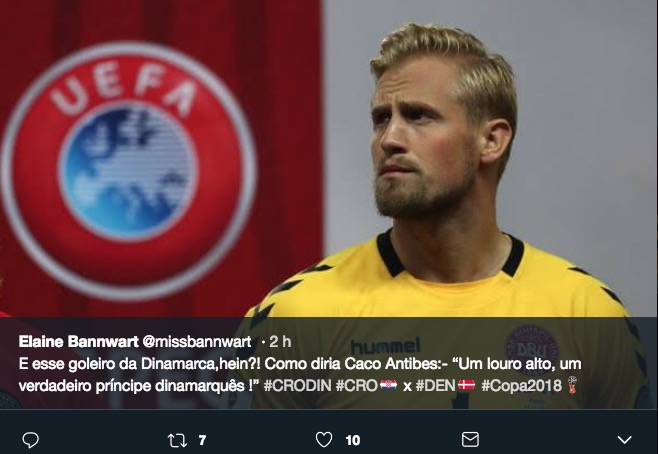Click the World Cup trophy emoji

point(572,385)
